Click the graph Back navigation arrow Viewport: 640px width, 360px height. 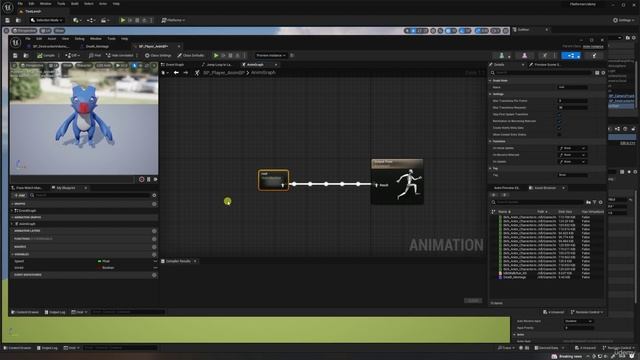pos(176,73)
